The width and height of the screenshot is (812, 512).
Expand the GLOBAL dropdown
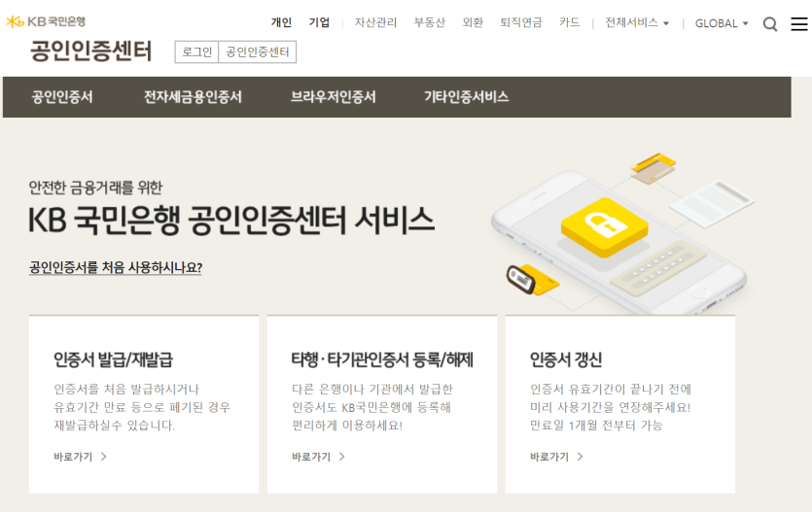[x=722, y=23]
